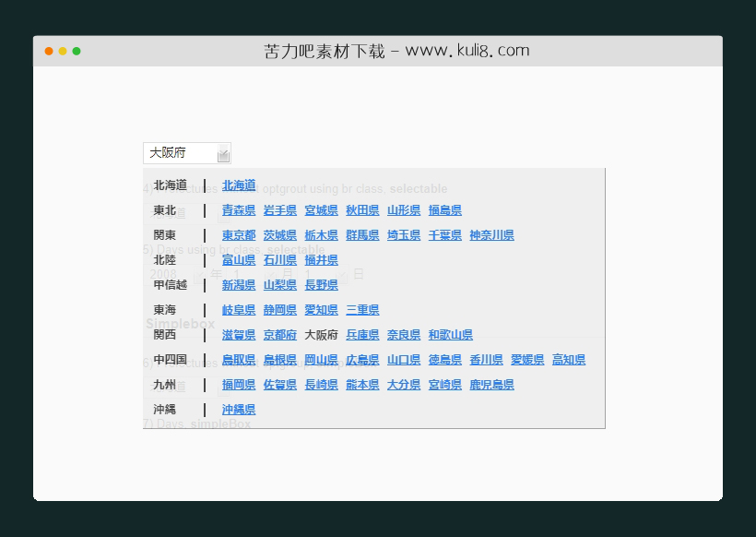
Task: Click the 沖縄県 (Okinawa) link
Action: pyautogui.click(x=238, y=409)
